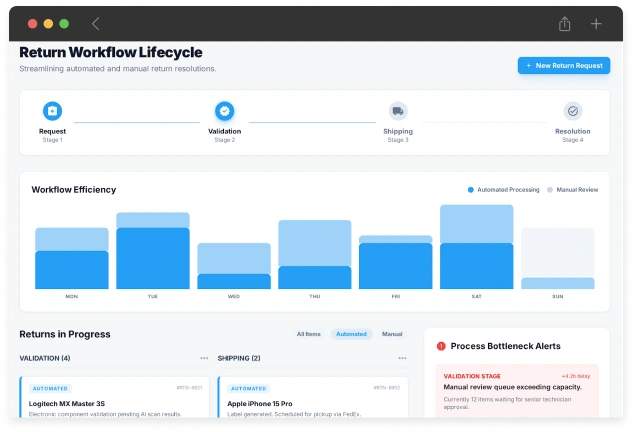Click the New Return Request button

point(563,65)
